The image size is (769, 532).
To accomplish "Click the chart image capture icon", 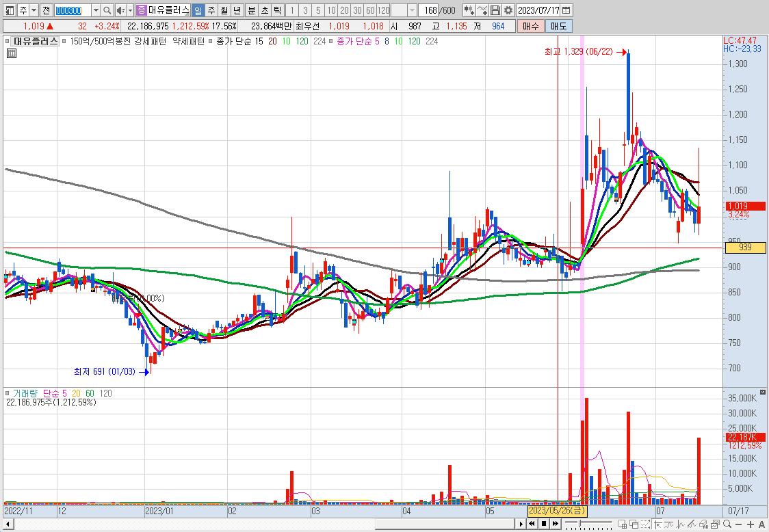I will (715, 524).
